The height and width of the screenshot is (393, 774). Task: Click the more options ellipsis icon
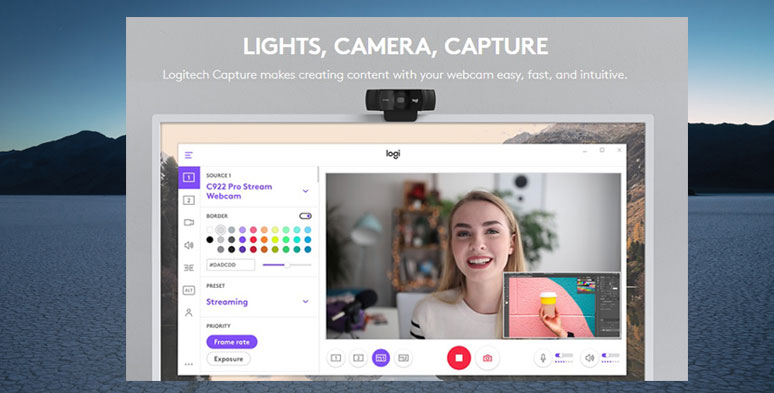tap(189, 364)
